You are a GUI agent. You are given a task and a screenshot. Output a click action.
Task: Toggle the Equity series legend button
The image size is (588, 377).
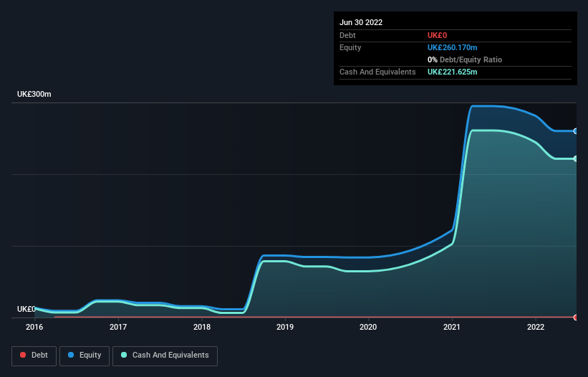85,355
